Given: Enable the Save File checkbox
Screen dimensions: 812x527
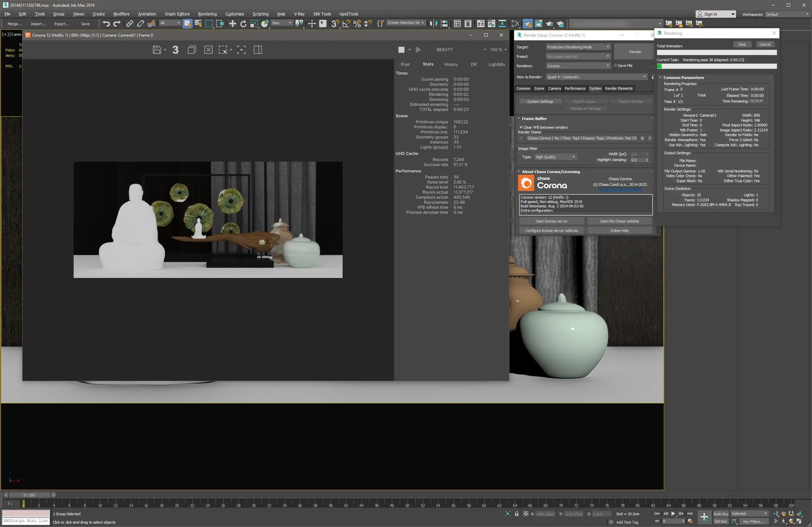Looking at the screenshot, I should pos(616,66).
